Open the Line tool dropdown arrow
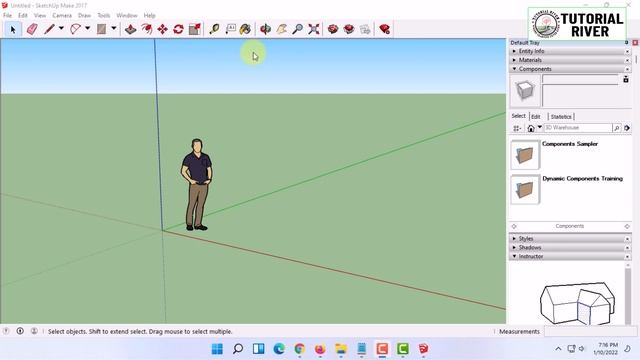Screen dimensions: 640x360 [x=61, y=29]
